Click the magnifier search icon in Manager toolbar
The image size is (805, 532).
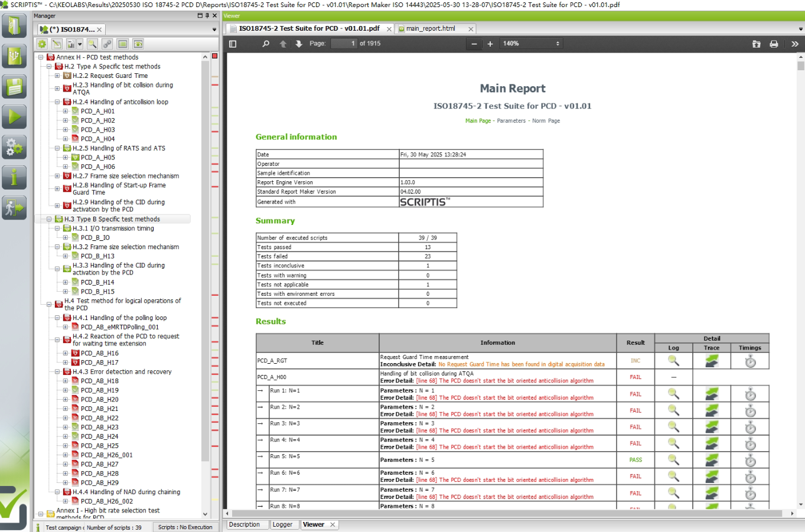pyautogui.click(x=92, y=44)
